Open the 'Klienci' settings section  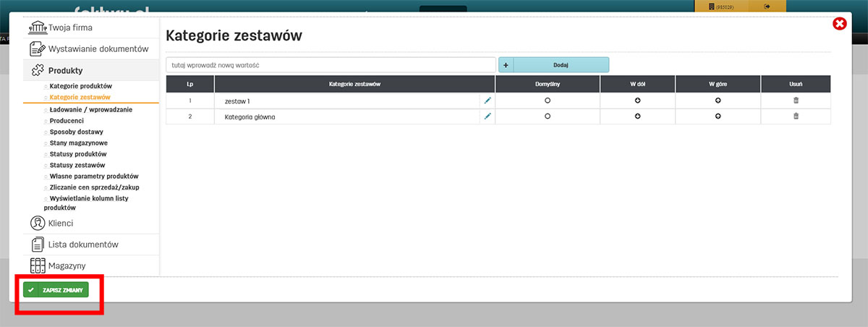[x=60, y=224]
